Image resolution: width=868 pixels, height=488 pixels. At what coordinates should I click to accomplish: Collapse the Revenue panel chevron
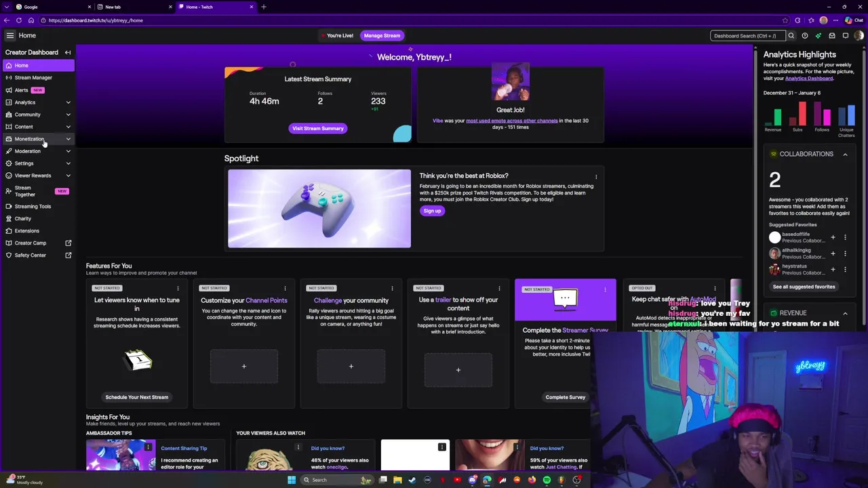(845, 314)
